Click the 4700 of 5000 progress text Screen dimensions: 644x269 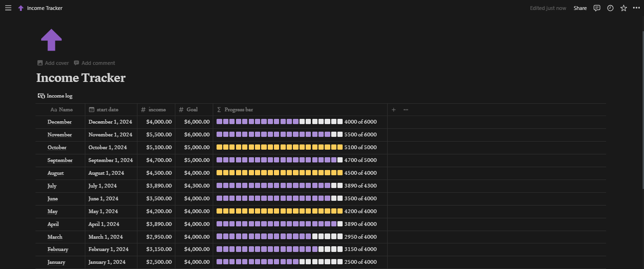(x=361, y=161)
